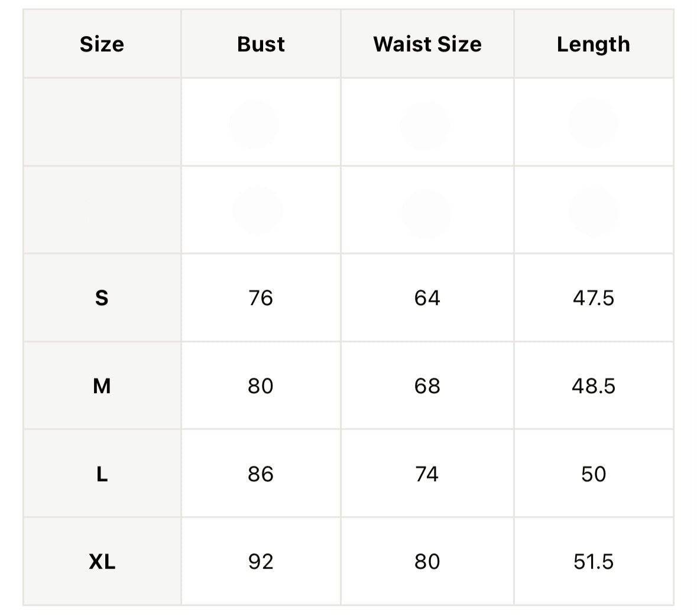This screenshot has width=697, height=616.
Task: Select the XL size row label
Action: pos(102,562)
